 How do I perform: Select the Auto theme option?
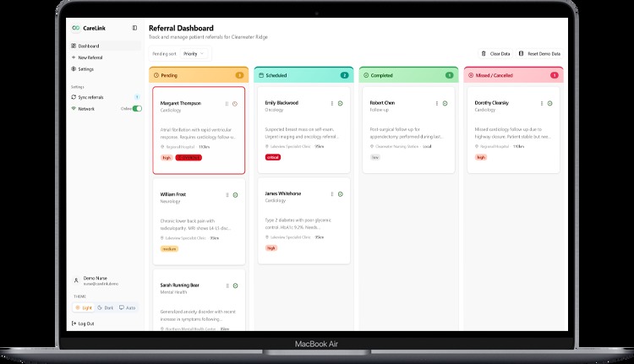point(128,308)
